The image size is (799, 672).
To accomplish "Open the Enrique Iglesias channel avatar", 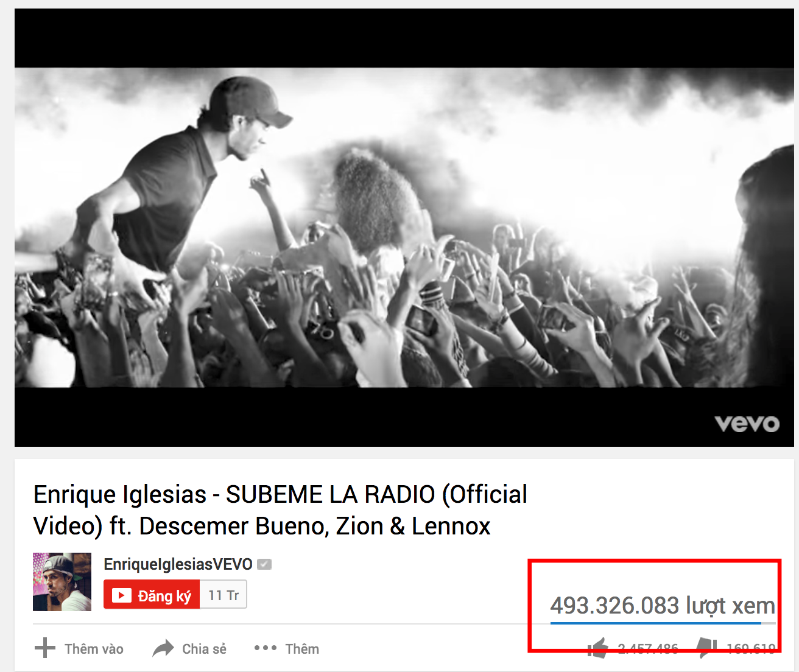I will point(62,582).
